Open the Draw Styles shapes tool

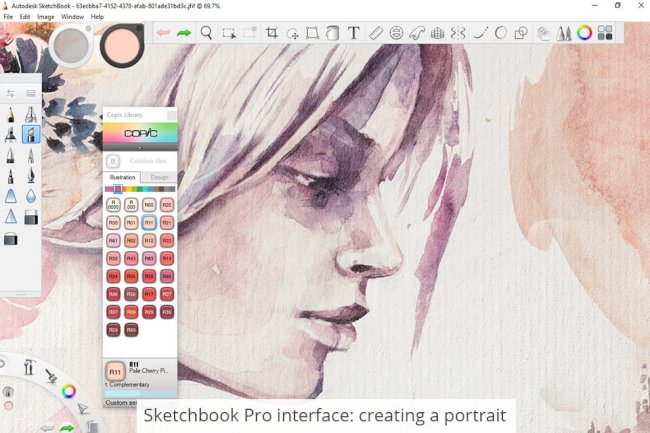click(521, 33)
